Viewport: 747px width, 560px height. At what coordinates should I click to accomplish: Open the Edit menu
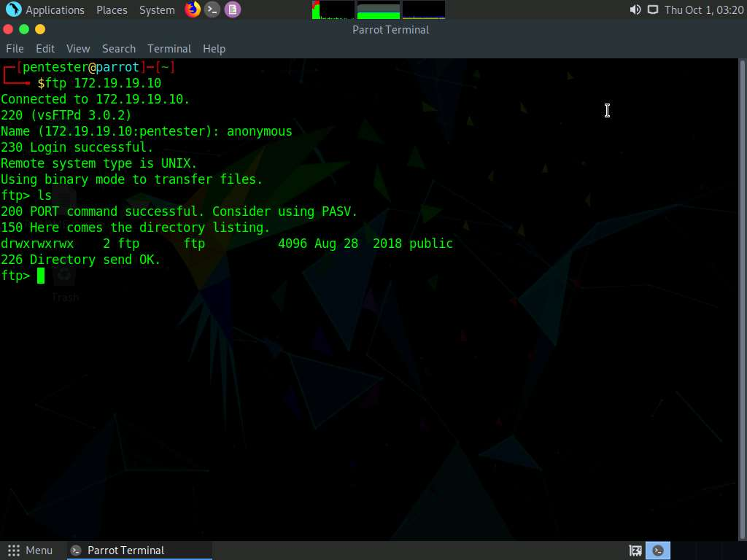click(45, 49)
